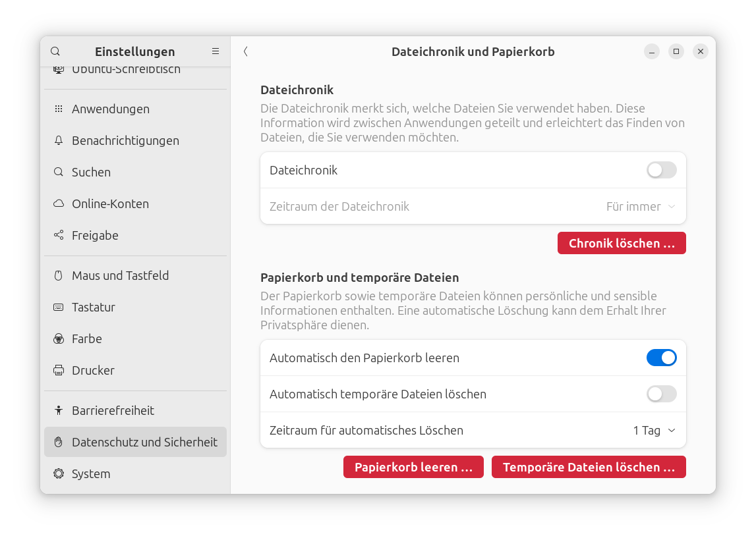Click the Benachrichtigungen bell icon
The image size is (756, 538).
(59, 140)
